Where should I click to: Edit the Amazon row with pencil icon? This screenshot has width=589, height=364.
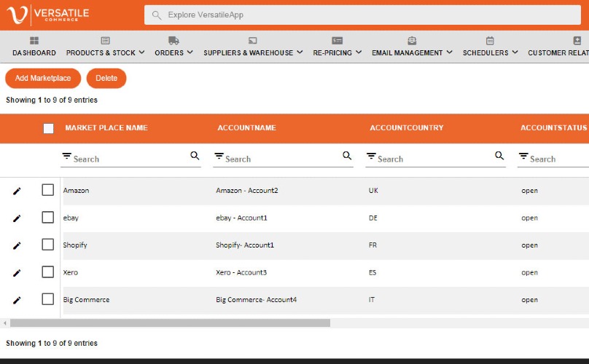coord(17,191)
